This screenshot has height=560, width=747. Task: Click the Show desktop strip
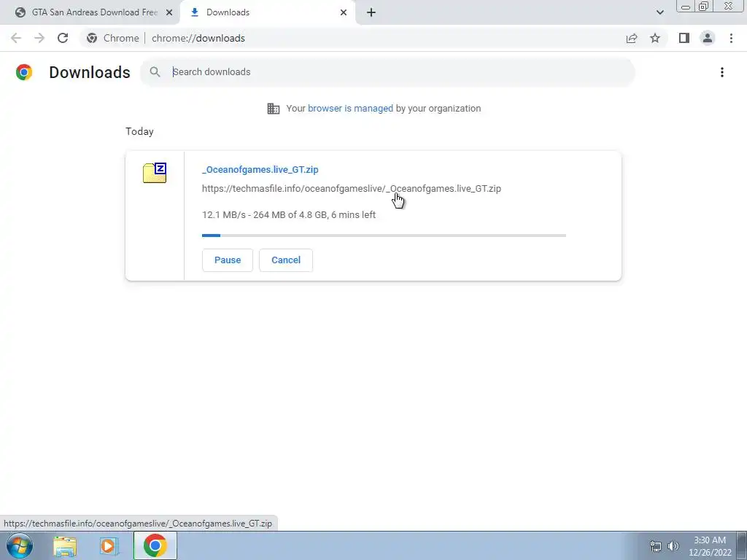742,545
